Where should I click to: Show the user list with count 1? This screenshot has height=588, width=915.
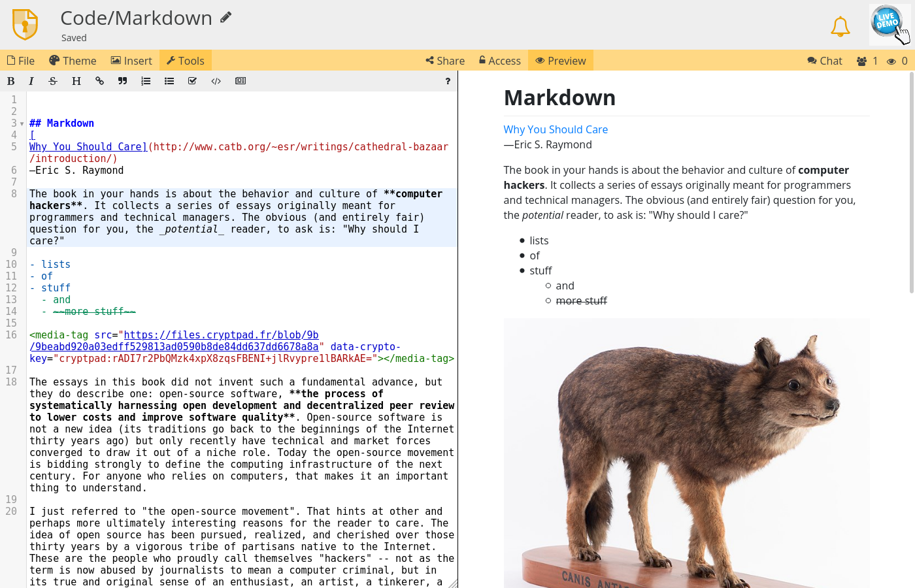tap(867, 61)
